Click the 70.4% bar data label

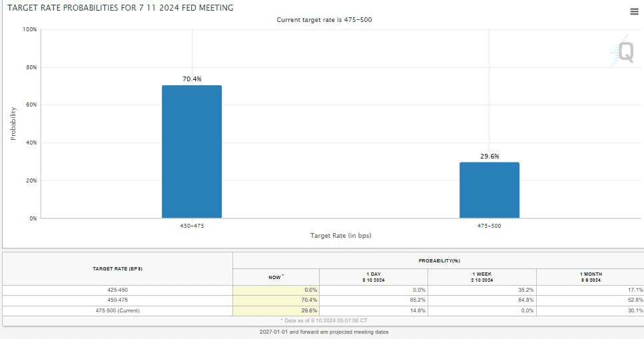[x=192, y=79]
